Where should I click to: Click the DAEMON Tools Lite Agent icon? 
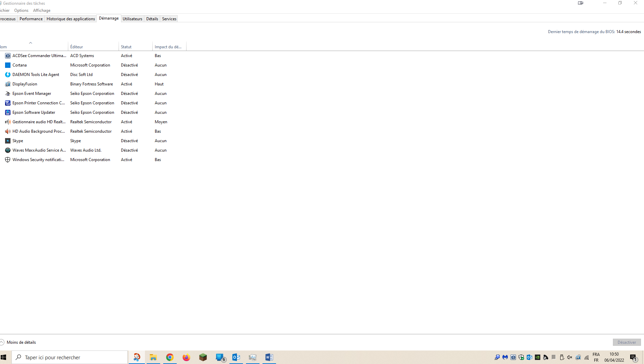(8, 75)
